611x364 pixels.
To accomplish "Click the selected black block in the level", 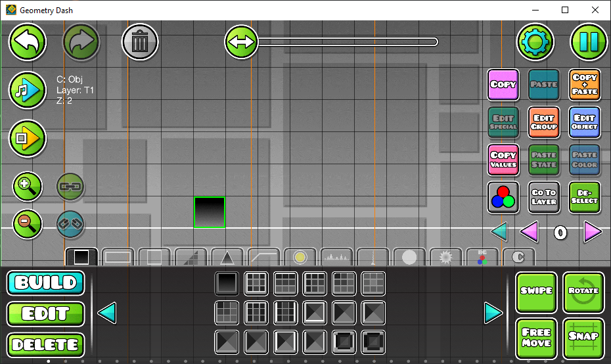I will click(x=210, y=212).
